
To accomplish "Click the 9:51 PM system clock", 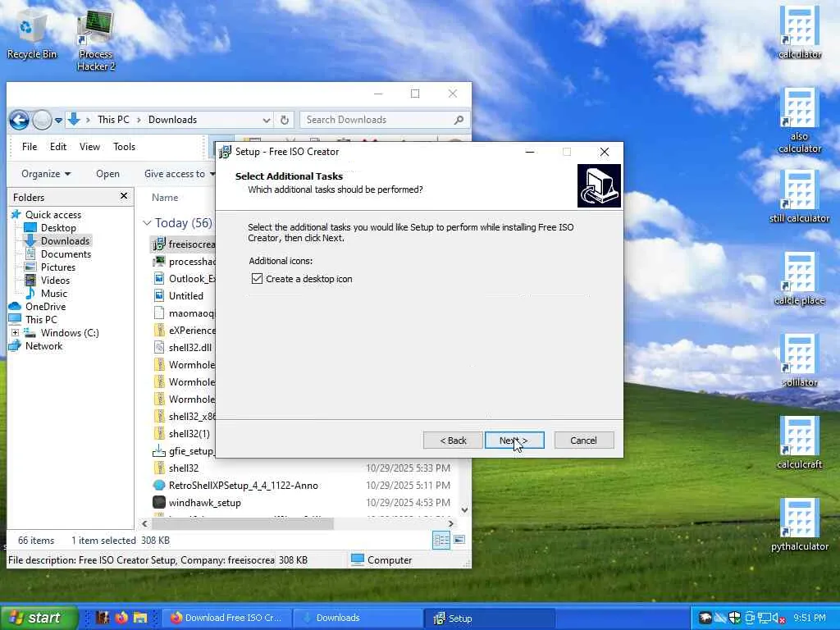I will (810, 618).
